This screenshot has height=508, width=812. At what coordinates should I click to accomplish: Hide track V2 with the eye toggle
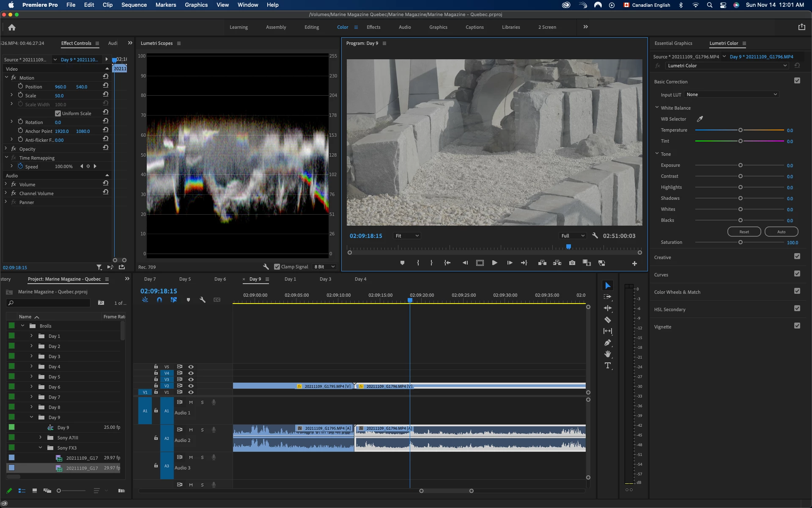coord(191,386)
